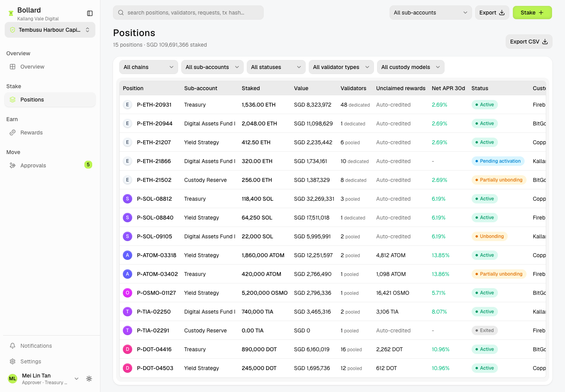
Task: Click Partially unbonding status of P-ETH-21502
Action: click(499, 180)
